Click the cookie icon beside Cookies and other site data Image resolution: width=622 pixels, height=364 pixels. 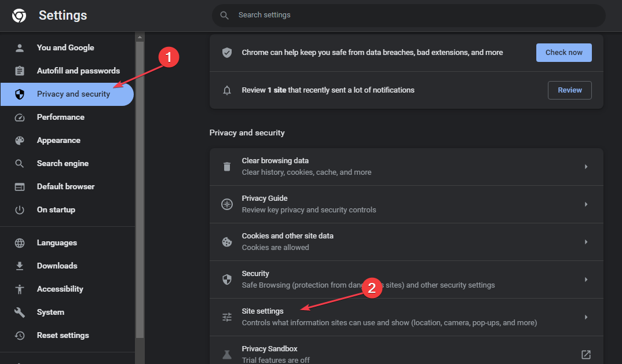tap(227, 242)
